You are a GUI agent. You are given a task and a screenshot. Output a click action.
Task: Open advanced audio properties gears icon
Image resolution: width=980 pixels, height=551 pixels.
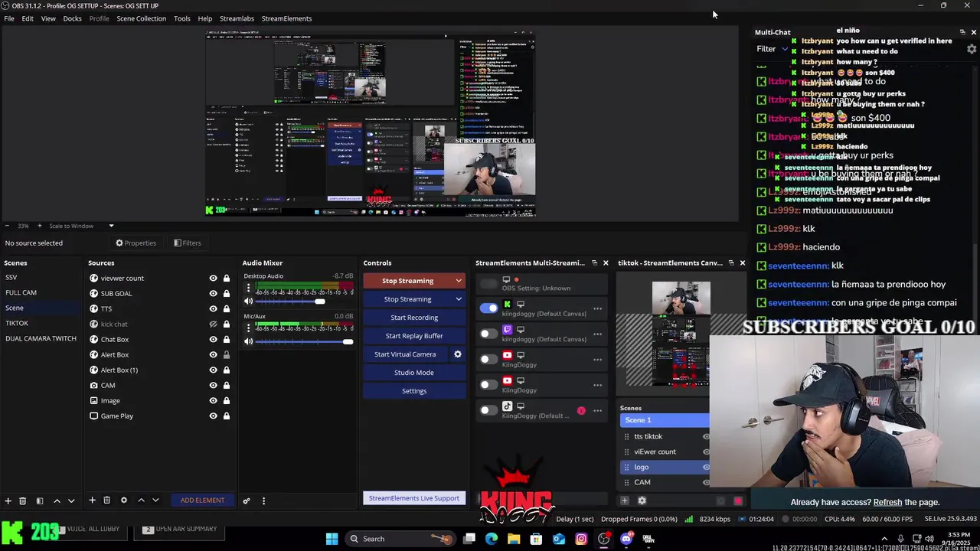pos(247,501)
